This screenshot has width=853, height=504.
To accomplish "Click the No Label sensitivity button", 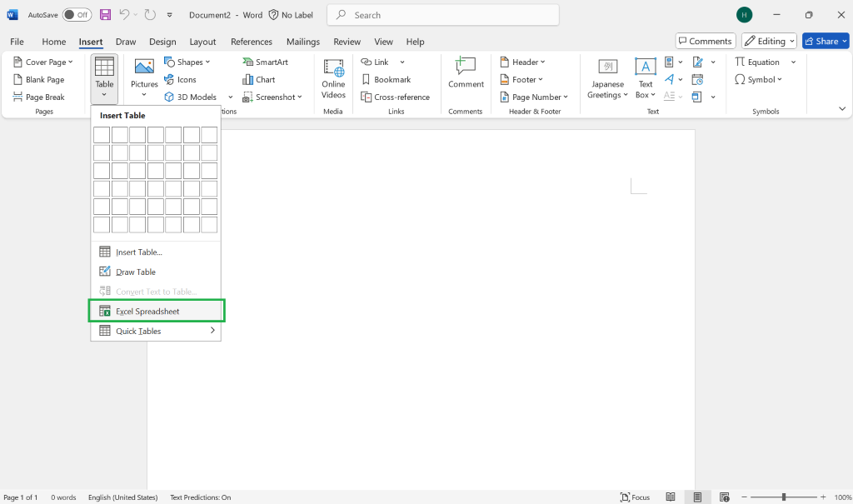I will [291, 15].
